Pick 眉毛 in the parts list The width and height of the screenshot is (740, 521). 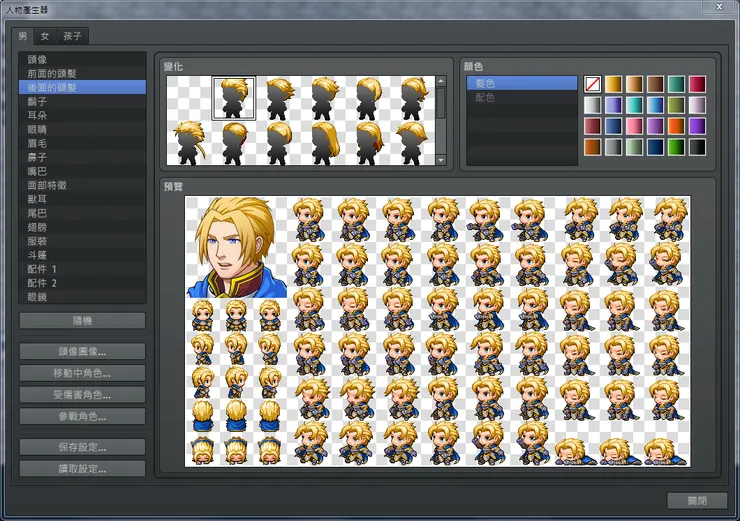82,143
